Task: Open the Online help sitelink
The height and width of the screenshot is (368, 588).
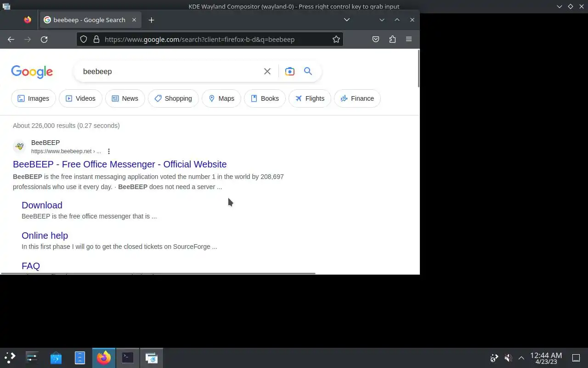Action: [x=45, y=236]
